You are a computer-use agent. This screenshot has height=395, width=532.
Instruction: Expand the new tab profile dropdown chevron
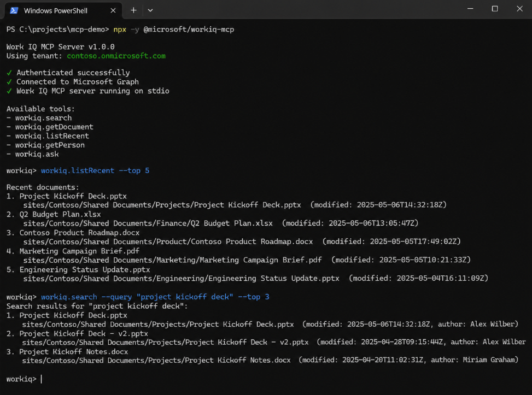coord(150,10)
